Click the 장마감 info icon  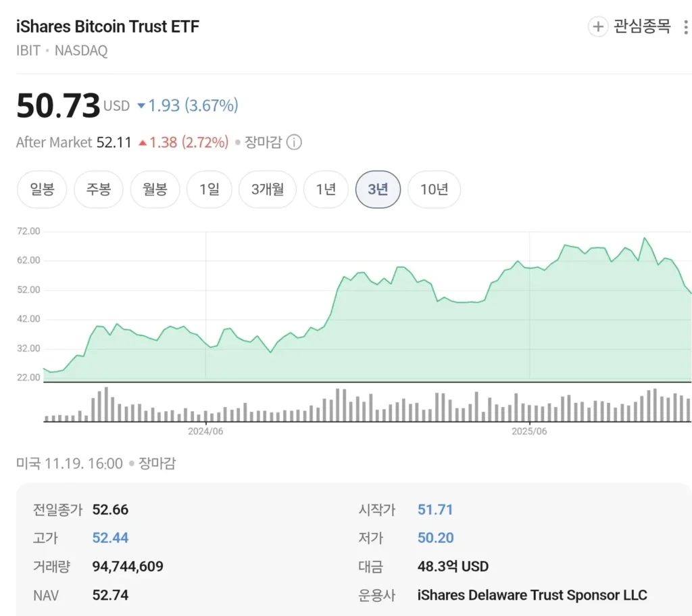293,143
